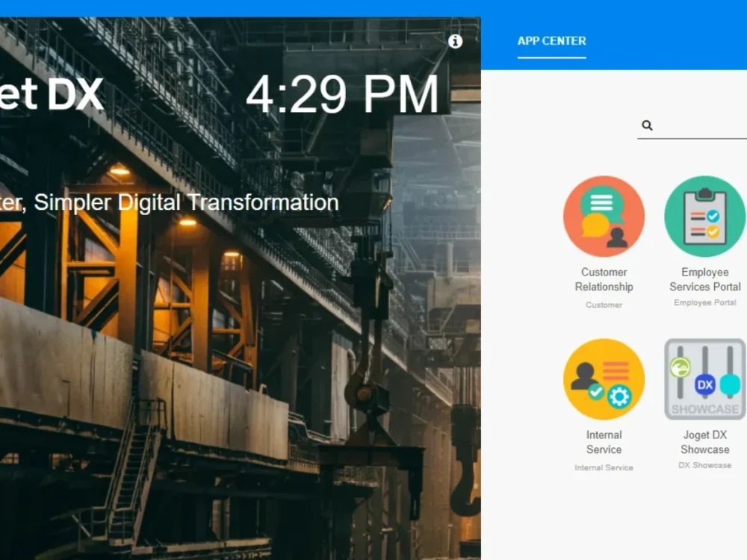
Task: Click the 'Simpler Digital Transformation' tagline
Action: (186, 202)
